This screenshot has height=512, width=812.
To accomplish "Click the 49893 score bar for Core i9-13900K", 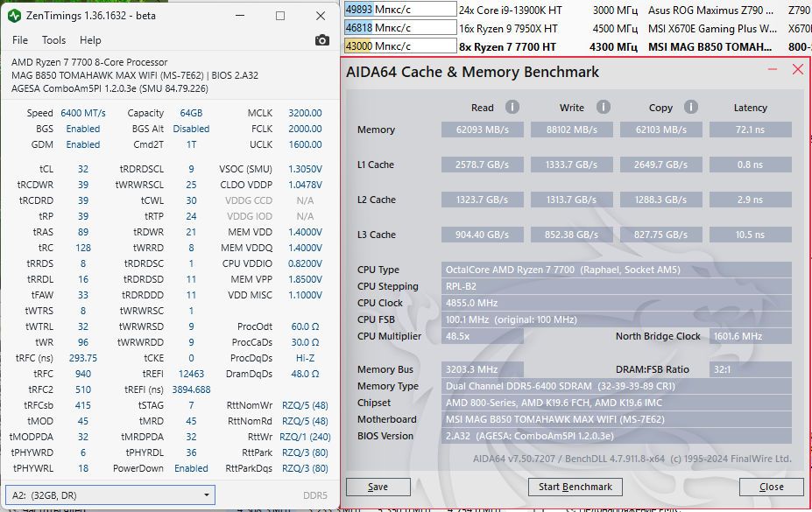I will pos(399,10).
